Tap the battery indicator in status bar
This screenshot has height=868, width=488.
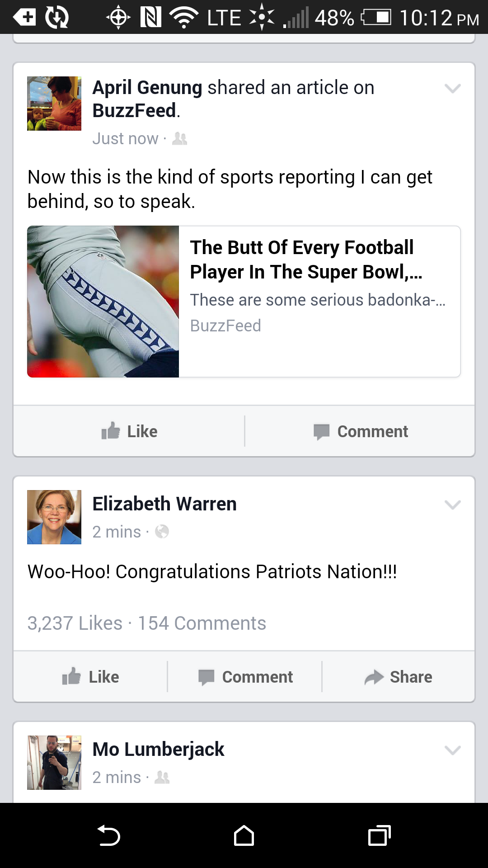click(376, 18)
